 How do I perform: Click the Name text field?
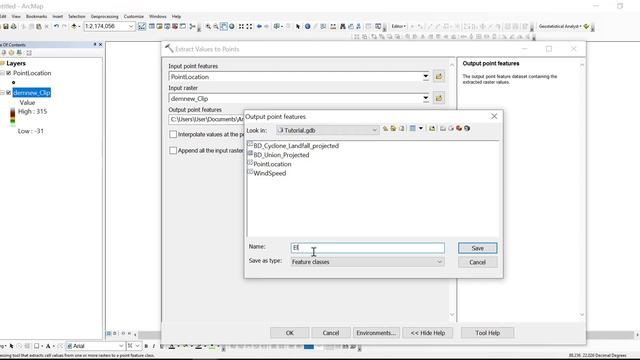point(367,248)
